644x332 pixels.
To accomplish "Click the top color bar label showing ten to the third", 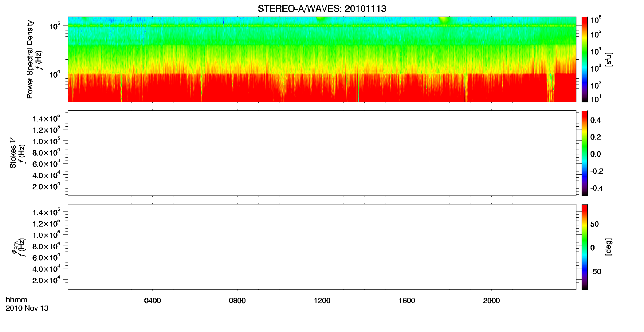I will 596,68.
